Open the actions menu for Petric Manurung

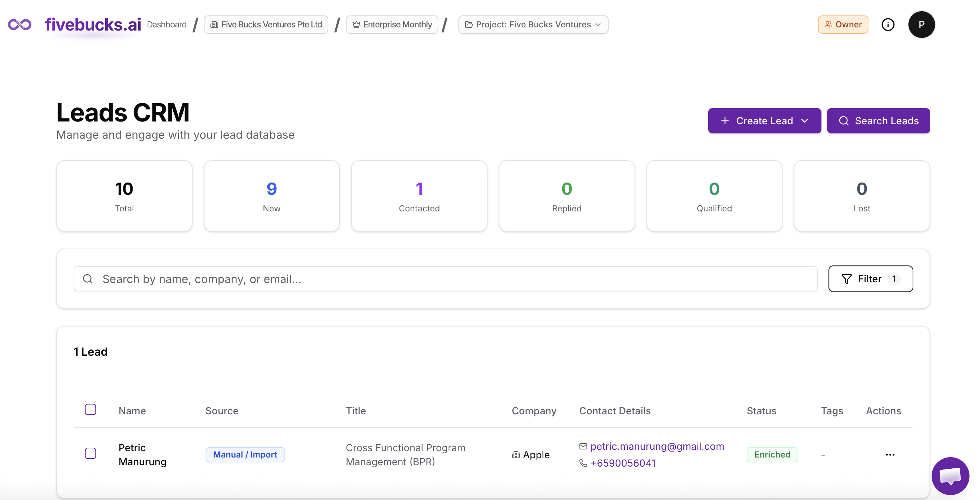890,454
